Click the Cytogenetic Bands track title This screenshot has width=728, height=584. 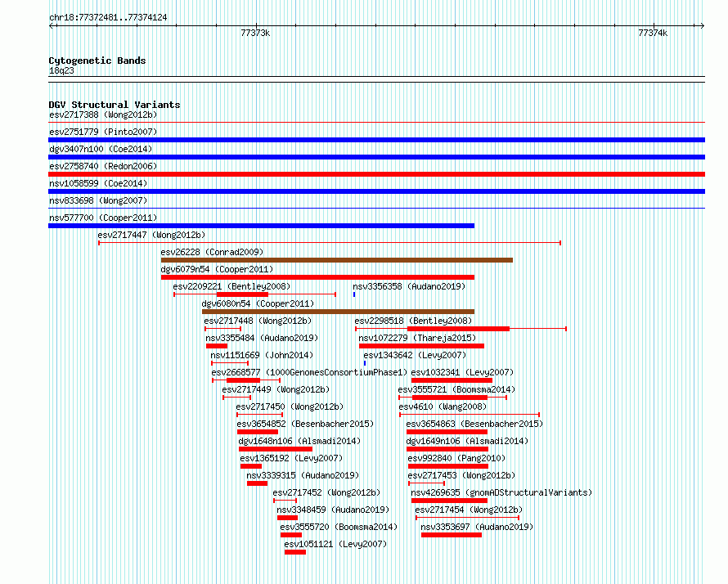pyautogui.click(x=97, y=61)
